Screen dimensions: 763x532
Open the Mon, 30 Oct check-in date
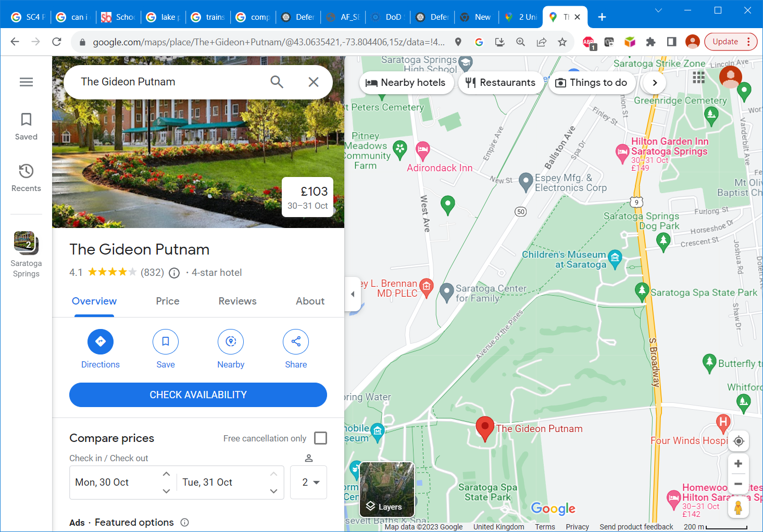(x=102, y=483)
